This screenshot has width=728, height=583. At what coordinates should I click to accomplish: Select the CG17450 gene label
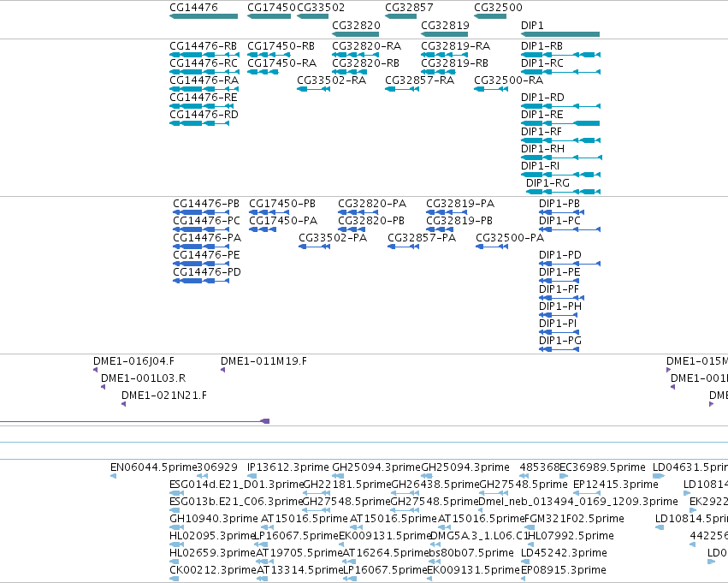coord(271,8)
